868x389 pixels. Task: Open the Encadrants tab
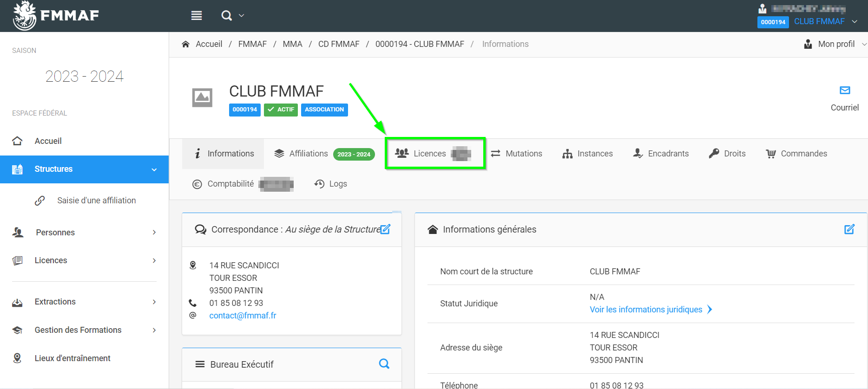point(661,154)
